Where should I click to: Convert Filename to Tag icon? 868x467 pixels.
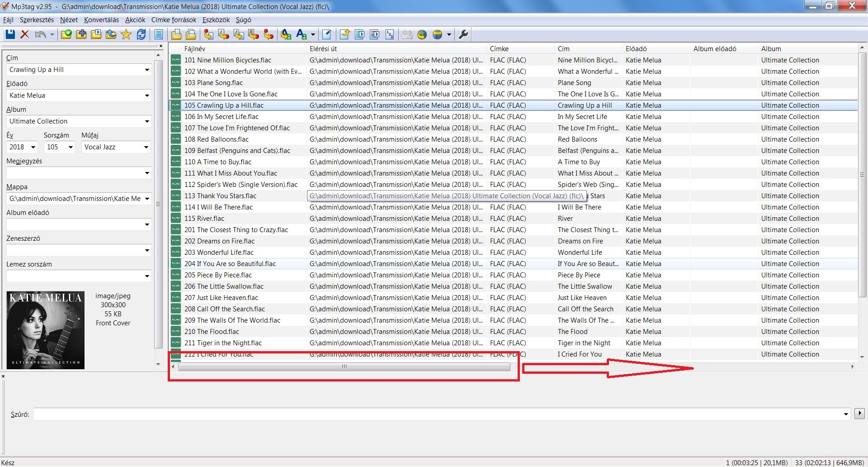[224, 34]
